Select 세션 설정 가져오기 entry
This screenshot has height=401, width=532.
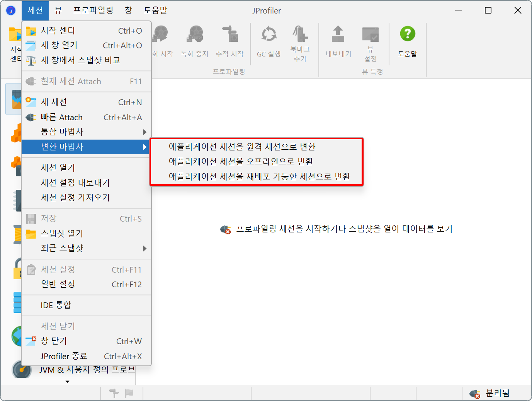click(x=86, y=197)
